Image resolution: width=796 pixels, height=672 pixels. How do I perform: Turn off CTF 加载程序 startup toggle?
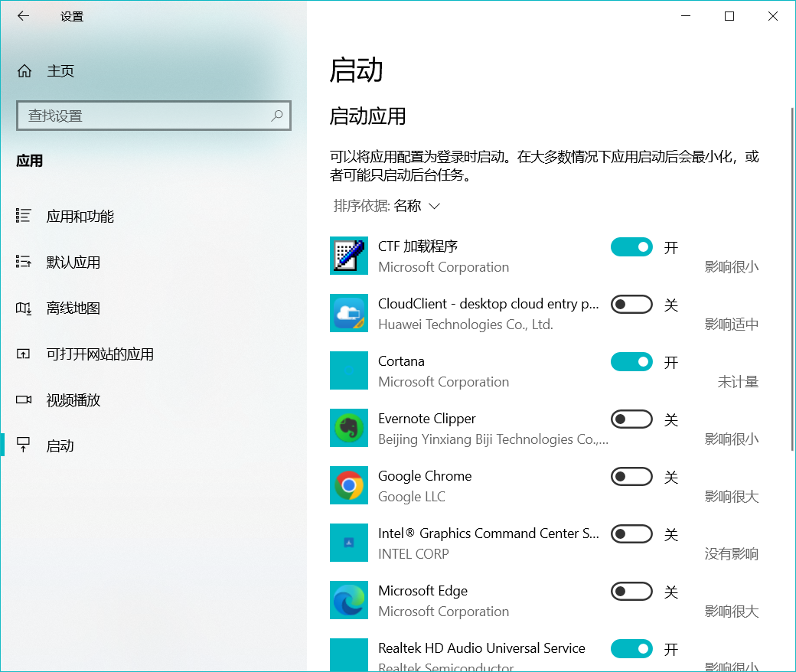[x=631, y=247]
